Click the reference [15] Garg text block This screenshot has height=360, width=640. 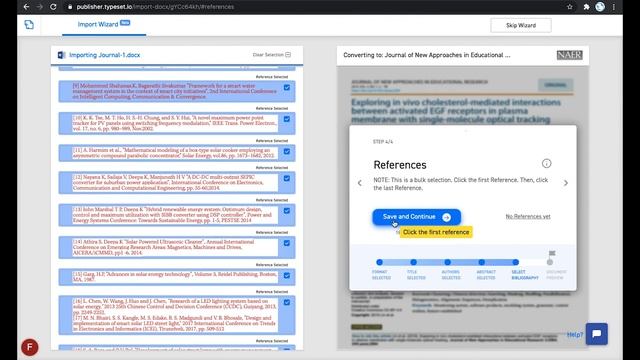tap(175, 277)
